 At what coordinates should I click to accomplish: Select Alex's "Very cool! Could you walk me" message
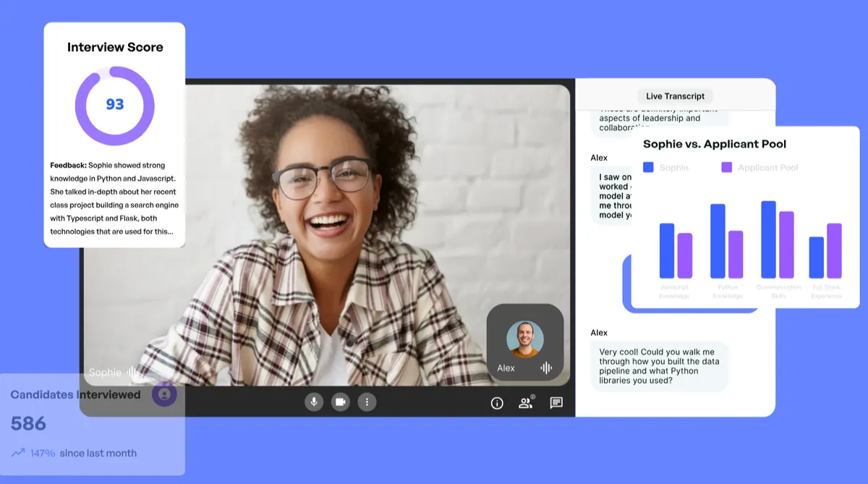(660, 366)
